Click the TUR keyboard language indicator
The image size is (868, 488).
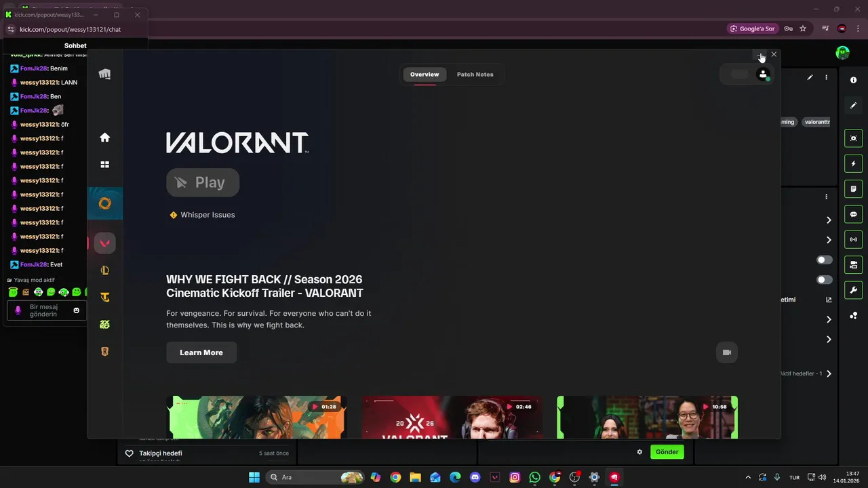pos(794,477)
